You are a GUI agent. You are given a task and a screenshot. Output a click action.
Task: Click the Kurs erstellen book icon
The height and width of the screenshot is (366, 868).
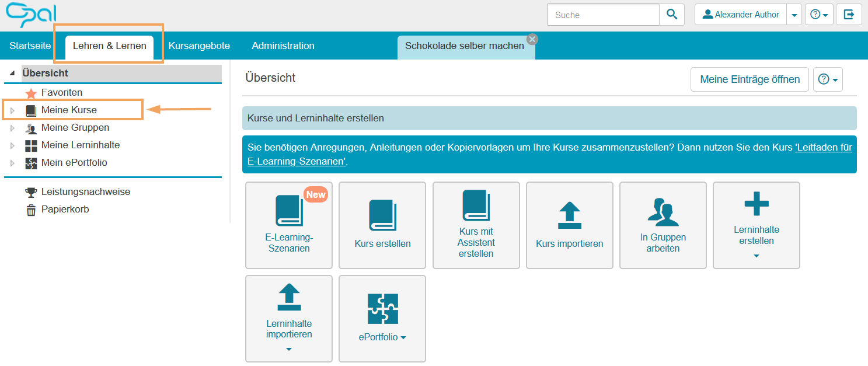click(382, 215)
